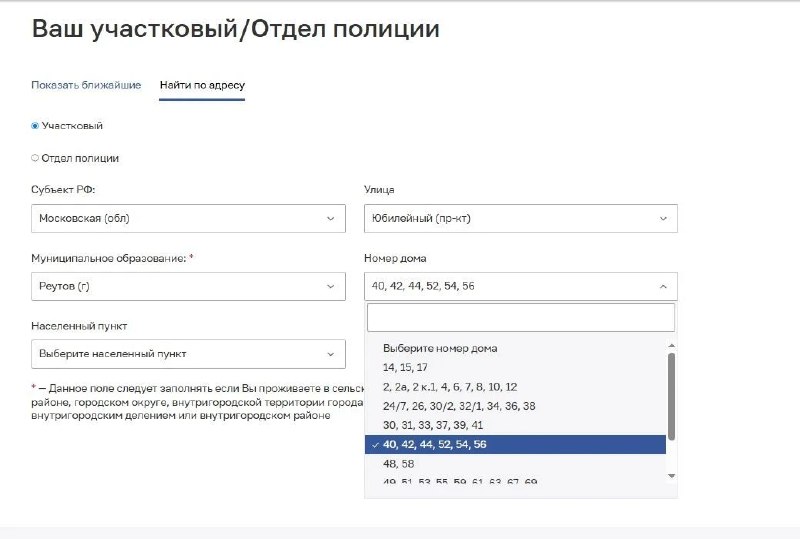800x539 pixels.
Task: Choose option '30, 31, 33, 37, 39, 41'
Action: [x=515, y=425]
